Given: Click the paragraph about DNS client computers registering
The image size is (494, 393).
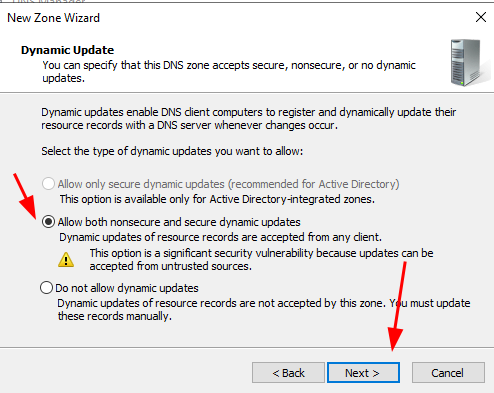Looking at the screenshot, I should pyautogui.click(x=249, y=119).
